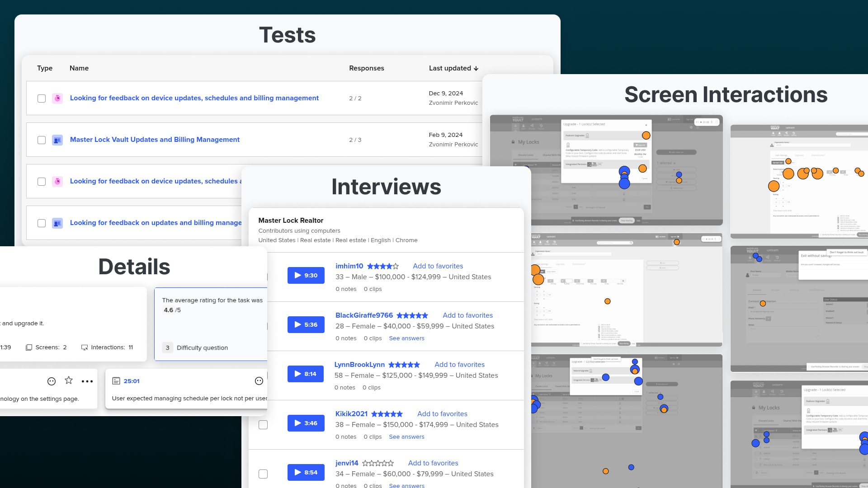Tick the checkbox for the updates and billing management test
This screenshot has width=868, height=488.
tap(42, 223)
